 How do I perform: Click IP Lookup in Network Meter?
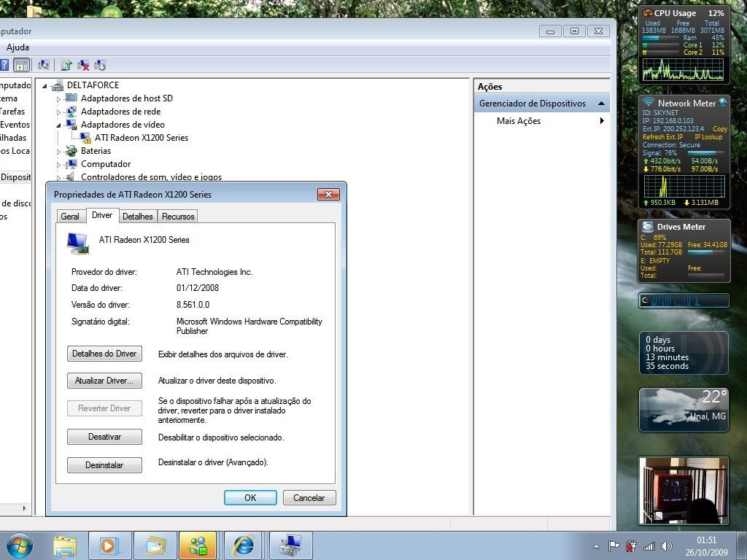708,136
